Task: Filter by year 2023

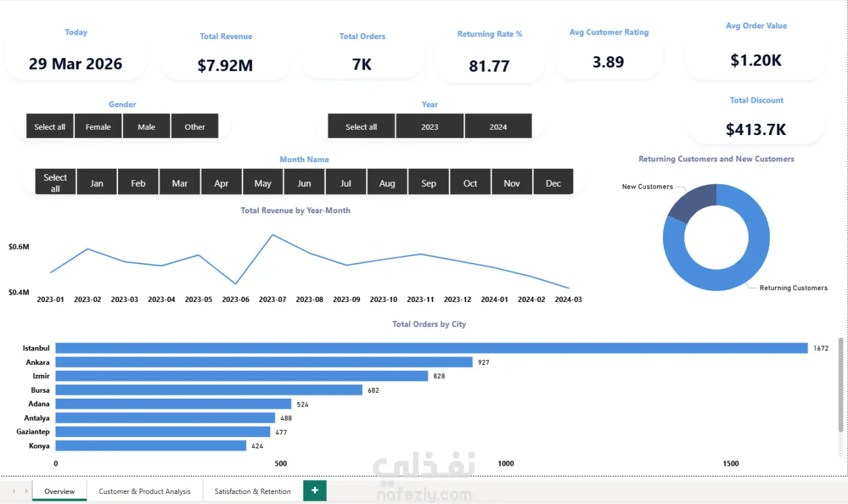Action: [430, 126]
